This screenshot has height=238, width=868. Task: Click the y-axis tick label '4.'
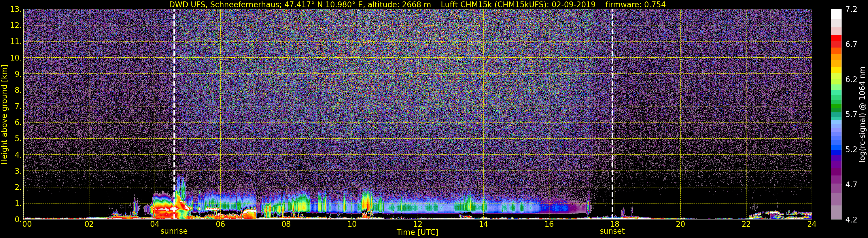pos(18,155)
